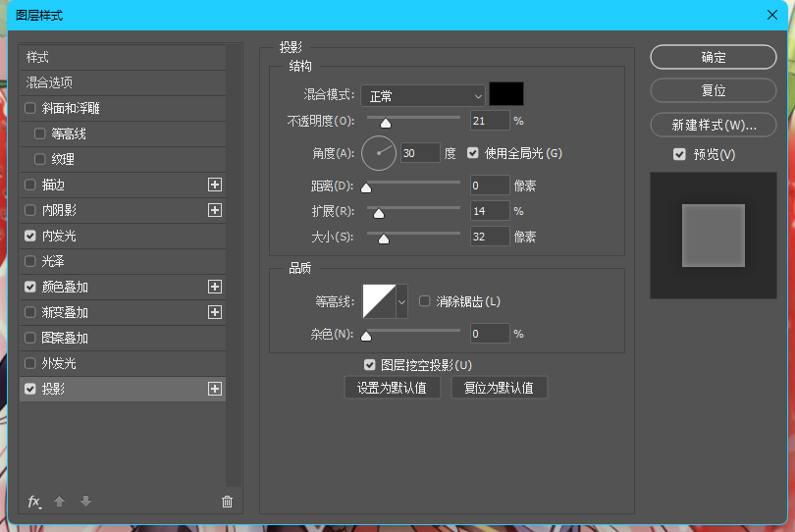Select the 颜色叠加 effect label
Image resolution: width=795 pixels, height=532 pixels.
coord(65,287)
